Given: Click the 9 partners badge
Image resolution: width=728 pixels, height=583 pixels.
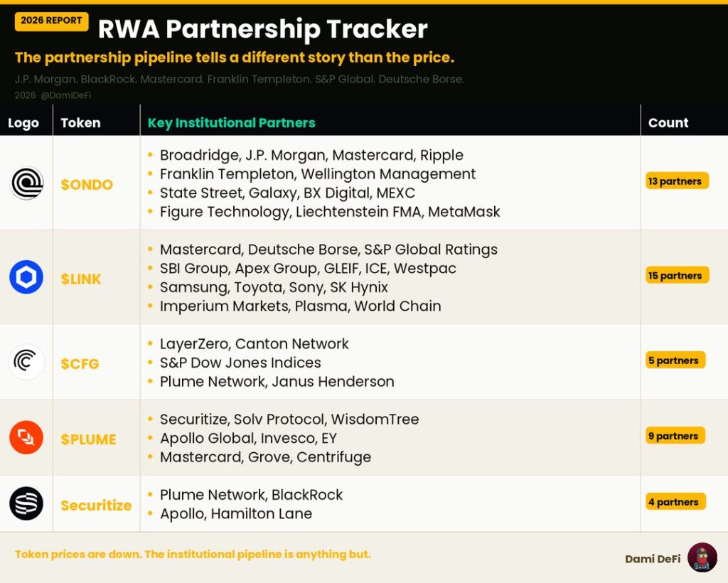Looking at the screenshot, I should click(x=675, y=436).
